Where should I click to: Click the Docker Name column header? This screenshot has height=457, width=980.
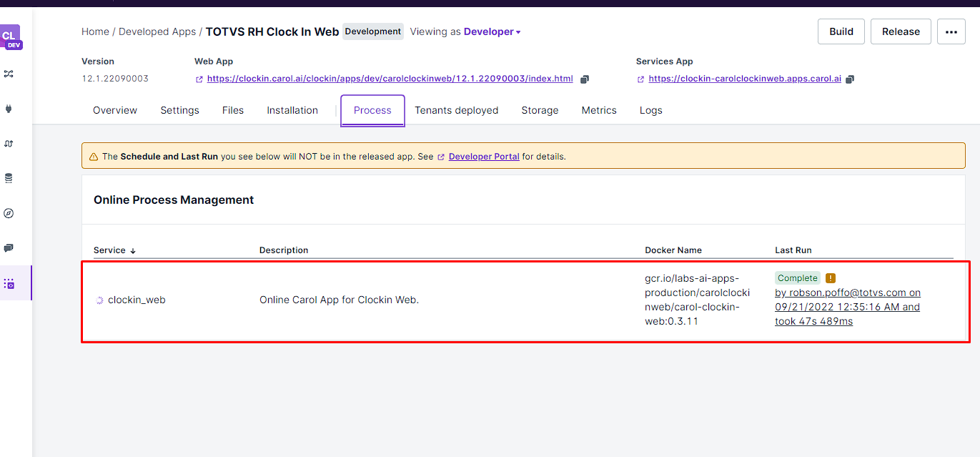click(673, 250)
